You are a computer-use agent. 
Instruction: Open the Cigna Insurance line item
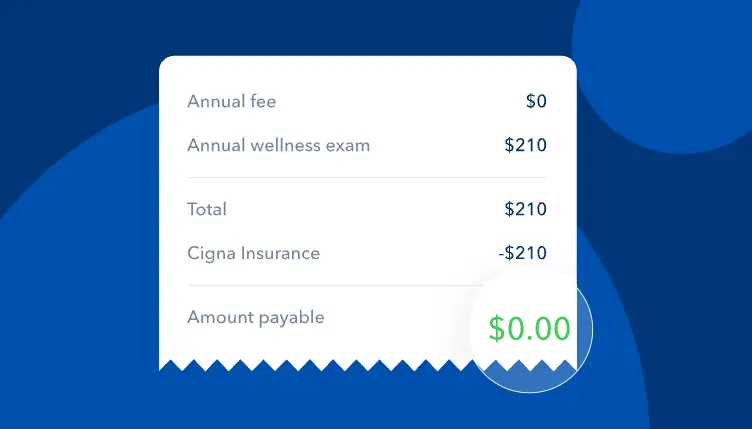click(x=253, y=253)
